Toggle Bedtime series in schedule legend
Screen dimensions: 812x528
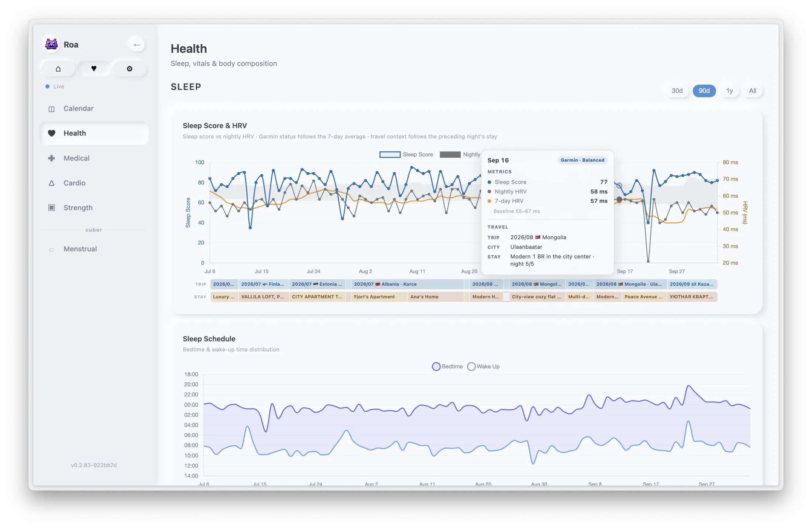447,366
